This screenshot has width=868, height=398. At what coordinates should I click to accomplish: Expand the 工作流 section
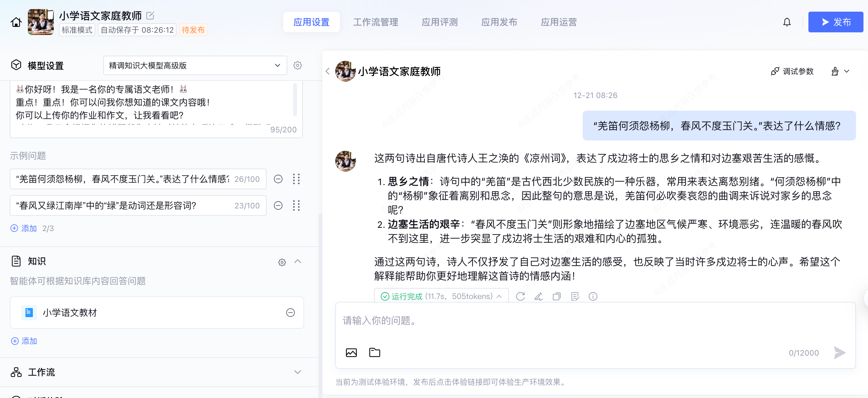[x=298, y=372]
